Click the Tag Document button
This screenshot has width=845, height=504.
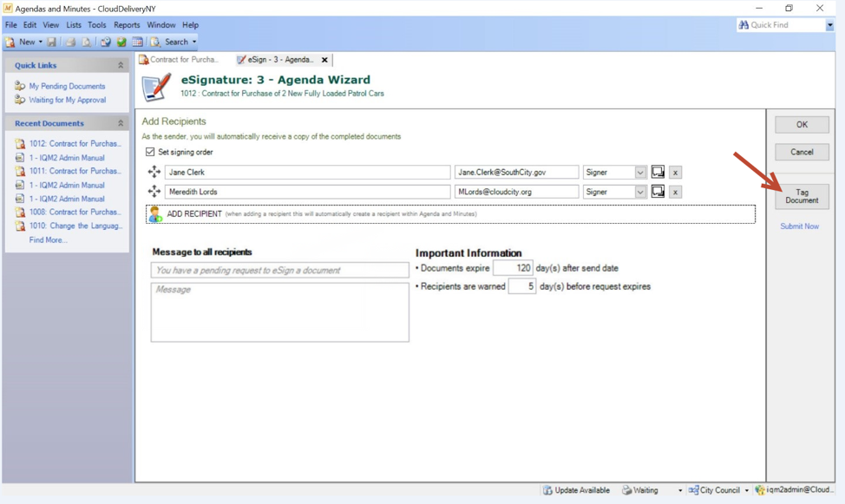802,196
